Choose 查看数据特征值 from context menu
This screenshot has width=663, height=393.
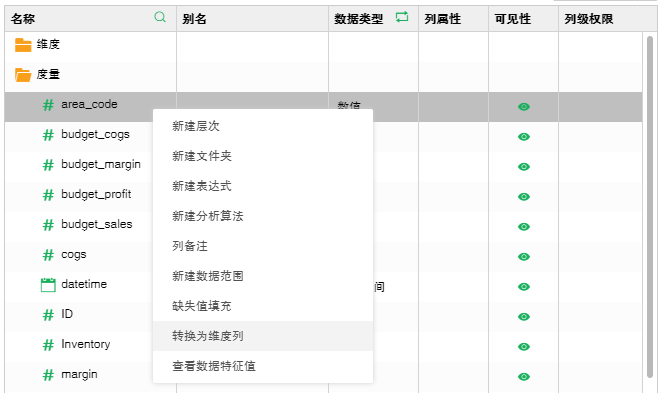263,366
